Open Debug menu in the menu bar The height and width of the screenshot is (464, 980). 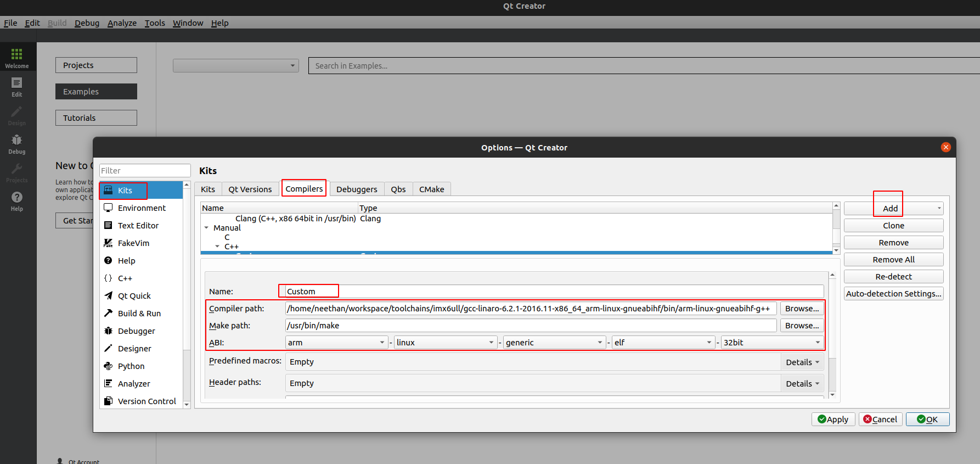click(87, 23)
